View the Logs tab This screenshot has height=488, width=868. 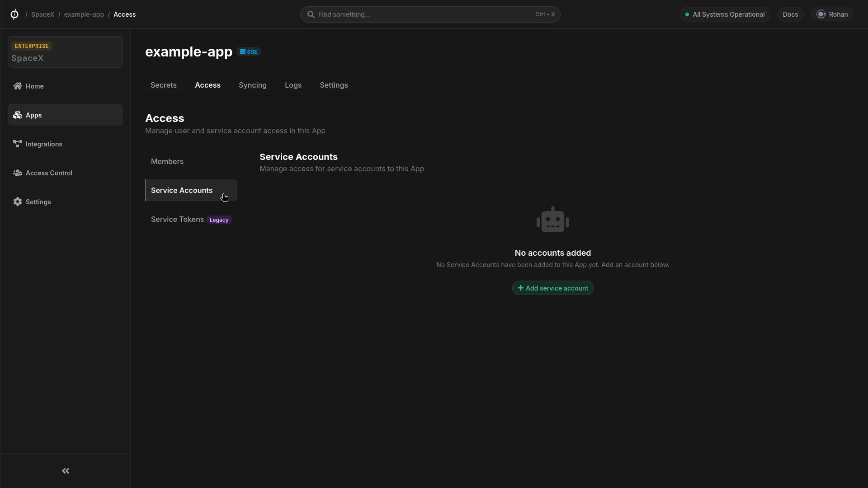[x=293, y=85]
